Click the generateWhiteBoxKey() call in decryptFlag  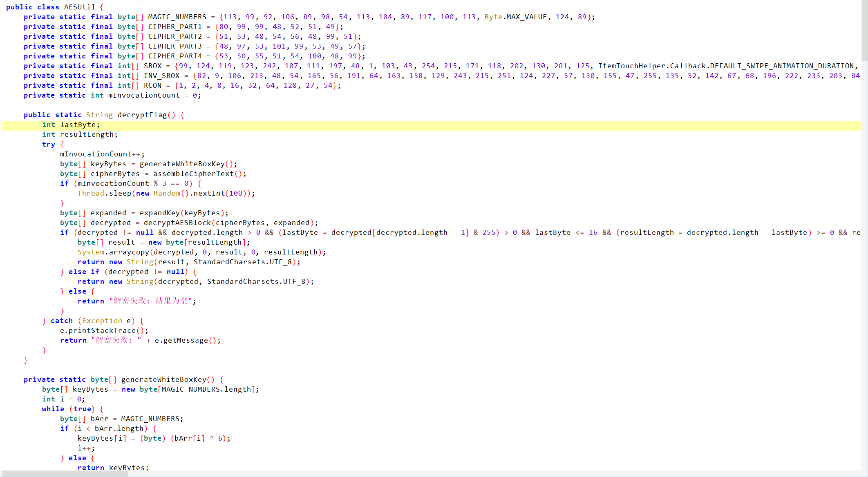[186, 164]
